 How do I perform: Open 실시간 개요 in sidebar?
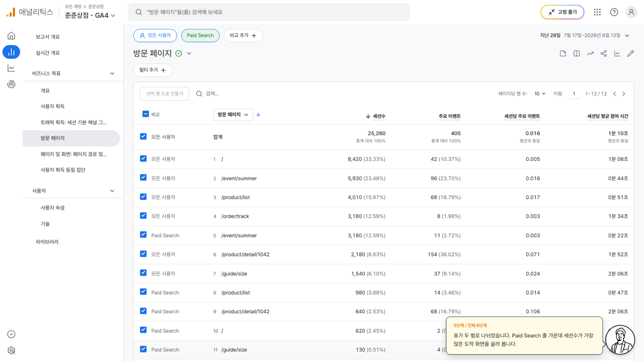[x=48, y=53]
